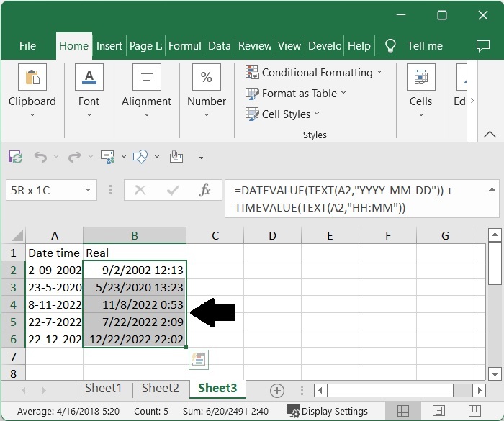Viewport: 504px width, 421px height.
Task: Click the Conditional Formatting icon
Action: (252, 73)
